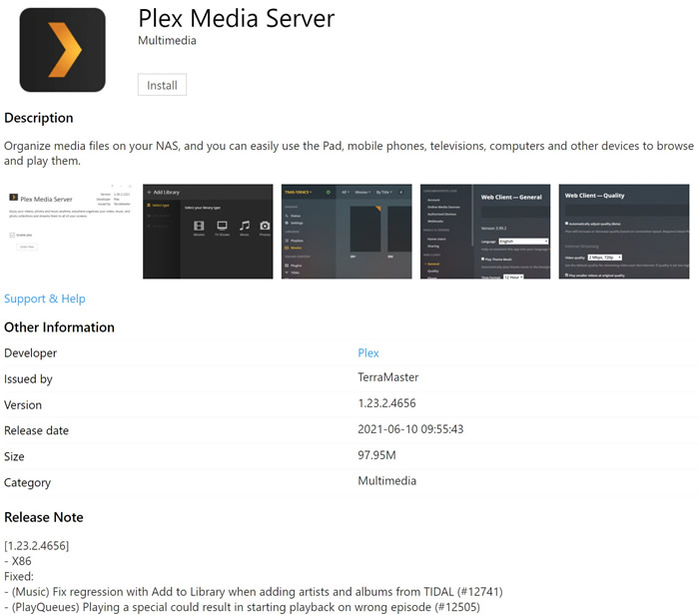The image size is (699, 616).
Task: Select the Movies film icon in Add Library screenshot
Action: [x=199, y=226]
